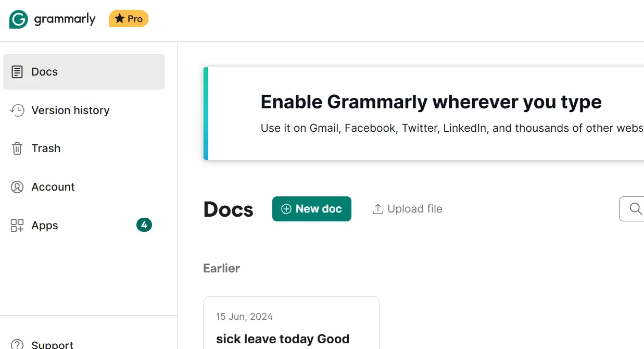
Task: Create a document with New doc
Action: click(312, 209)
